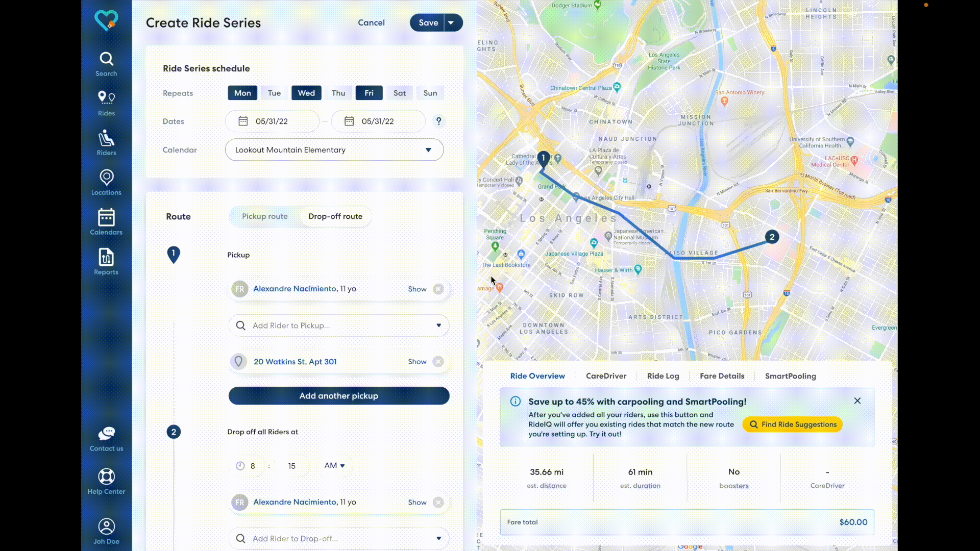Click the dates help question mark

coord(438,121)
